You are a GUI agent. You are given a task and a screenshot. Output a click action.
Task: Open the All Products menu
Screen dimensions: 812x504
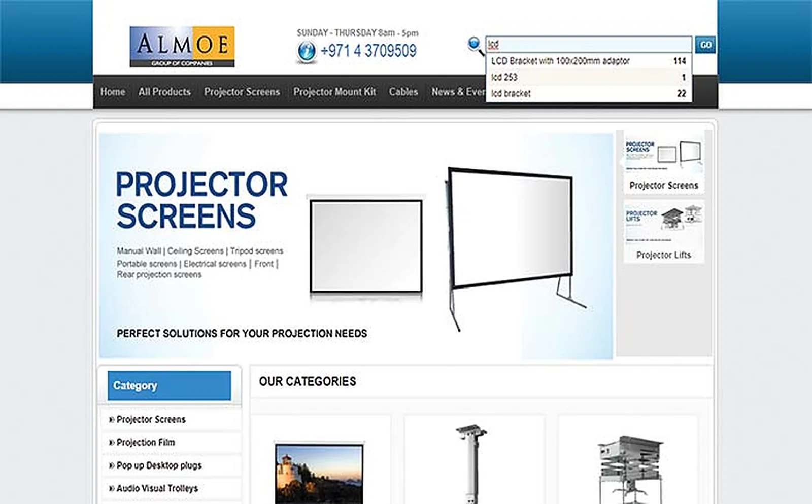click(x=164, y=92)
